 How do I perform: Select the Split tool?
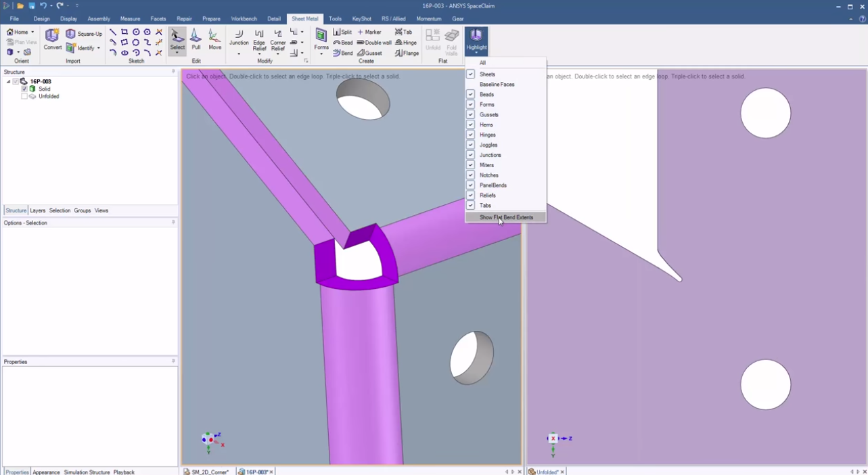(x=342, y=32)
